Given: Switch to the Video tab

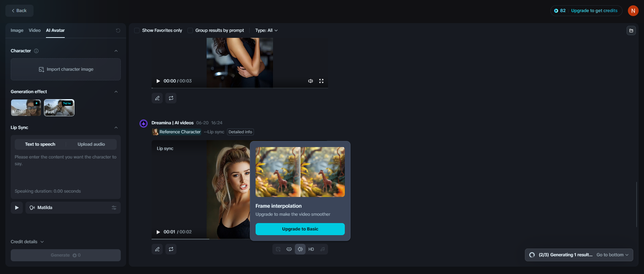Looking at the screenshot, I should coord(35,30).
